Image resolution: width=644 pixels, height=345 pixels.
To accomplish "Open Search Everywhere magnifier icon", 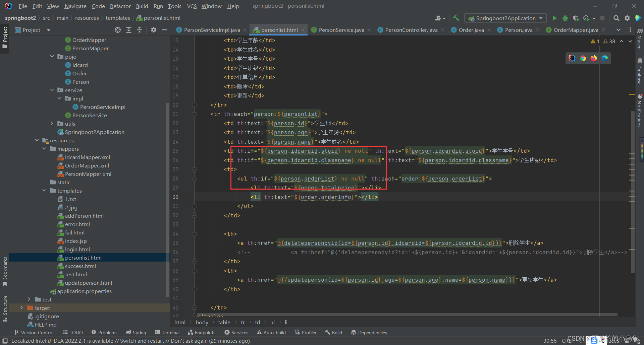I will point(616,18).
